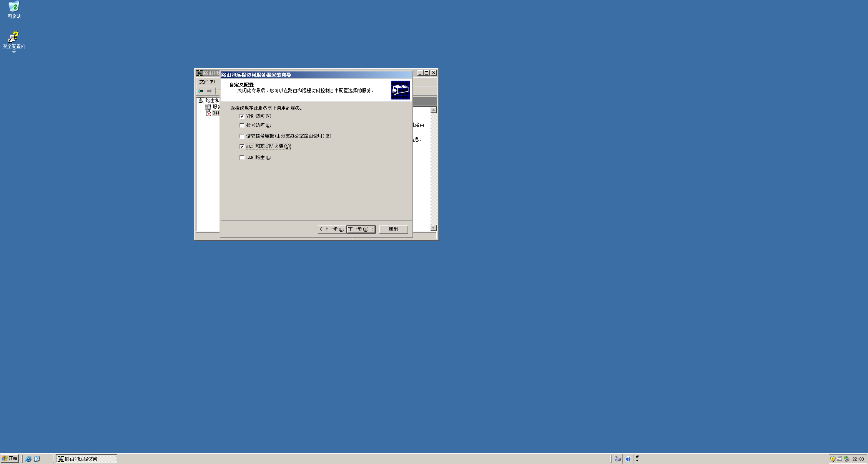Click the VMware tray icon
This screenshot has width=868, height=464.
[840, 459]
